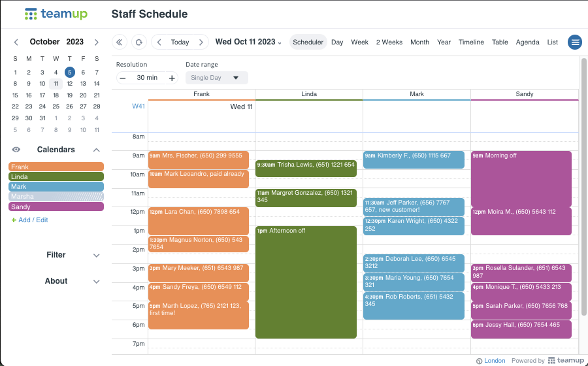Open the blue hamburger menu
Image resolution: width=588 pixels, height=366 pixels.
click(575, 42)
